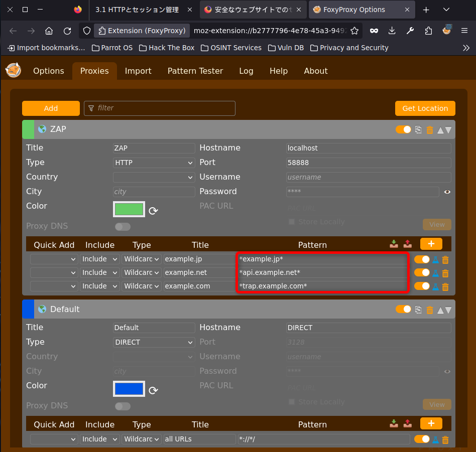The height and width of the screenshot is (452, 476).
Task: Switch to the Import tab
Action: pos(138,71)
